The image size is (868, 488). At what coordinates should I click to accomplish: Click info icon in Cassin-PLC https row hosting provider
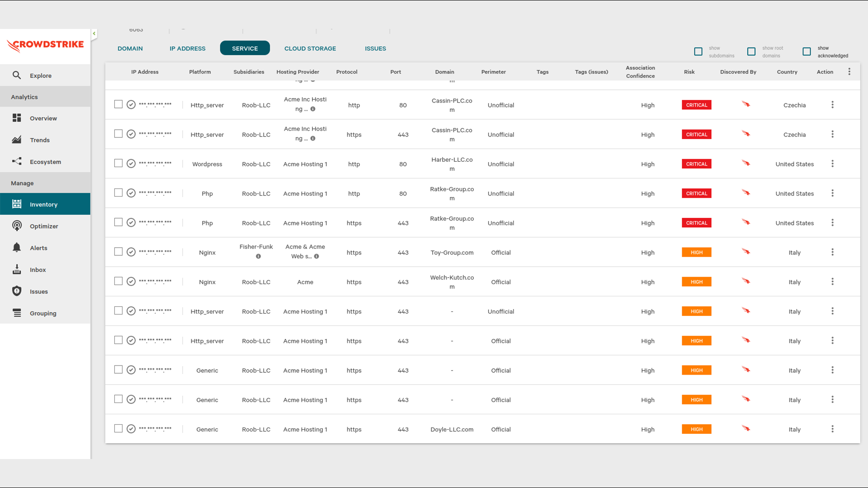point(313,138)
